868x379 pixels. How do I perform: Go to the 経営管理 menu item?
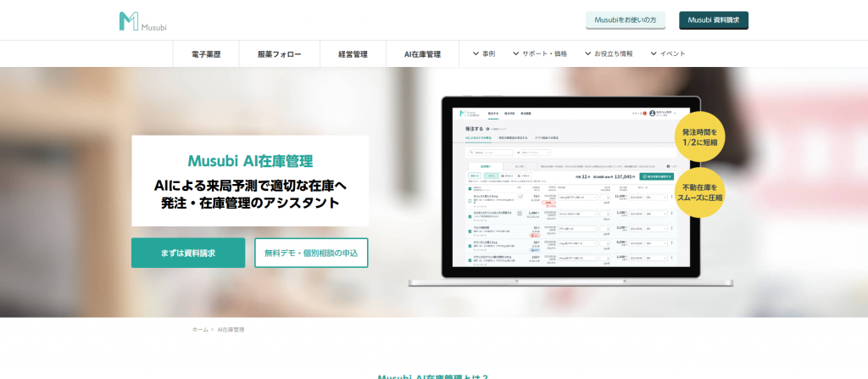(353, 54)
